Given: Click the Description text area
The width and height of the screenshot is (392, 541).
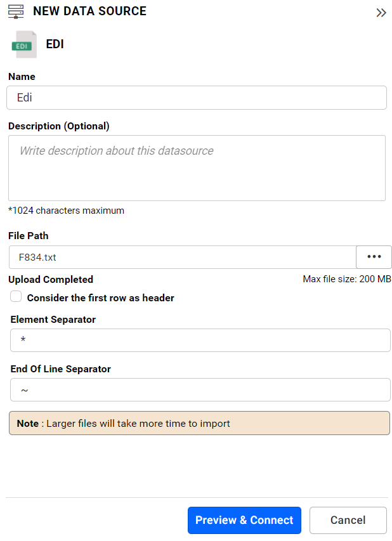Looking at the screenshot, I should pyautogui.click(x=197, y=168).
